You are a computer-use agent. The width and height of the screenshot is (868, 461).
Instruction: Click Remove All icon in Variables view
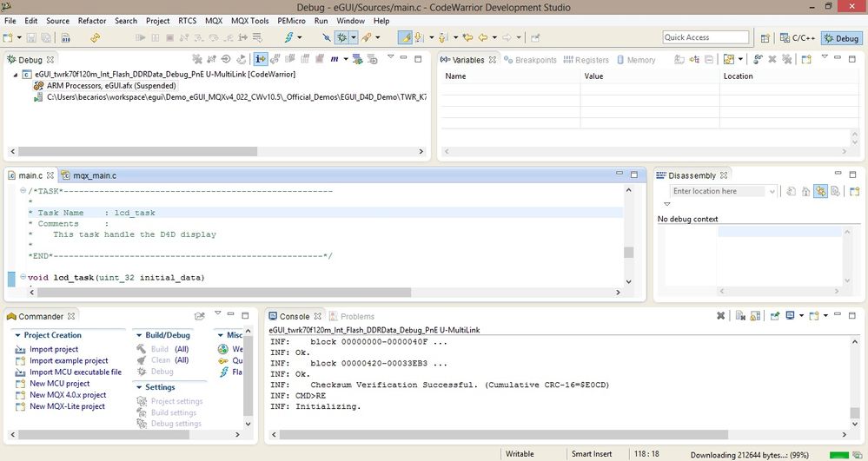pyautogui.click(x=786, y=59)
